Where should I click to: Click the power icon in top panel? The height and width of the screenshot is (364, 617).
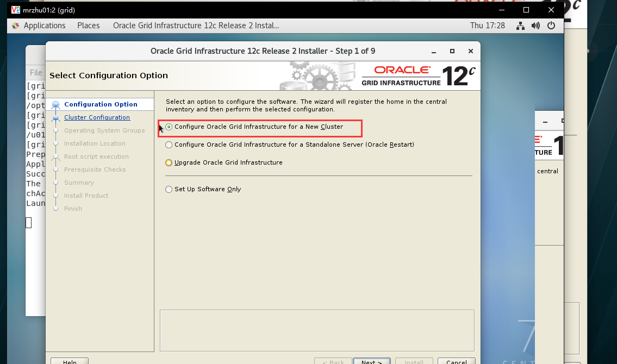tap(551, 26)
